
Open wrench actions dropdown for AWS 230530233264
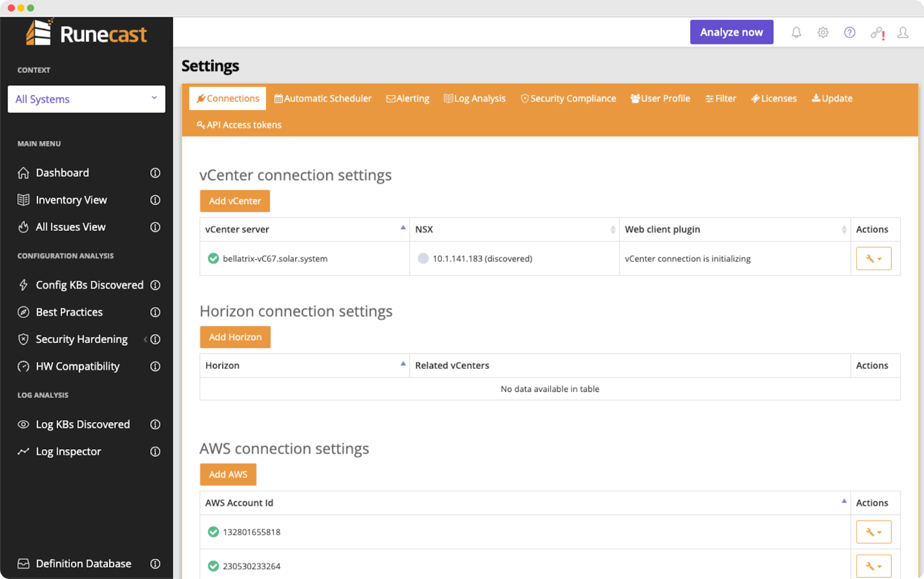[874, 566]
